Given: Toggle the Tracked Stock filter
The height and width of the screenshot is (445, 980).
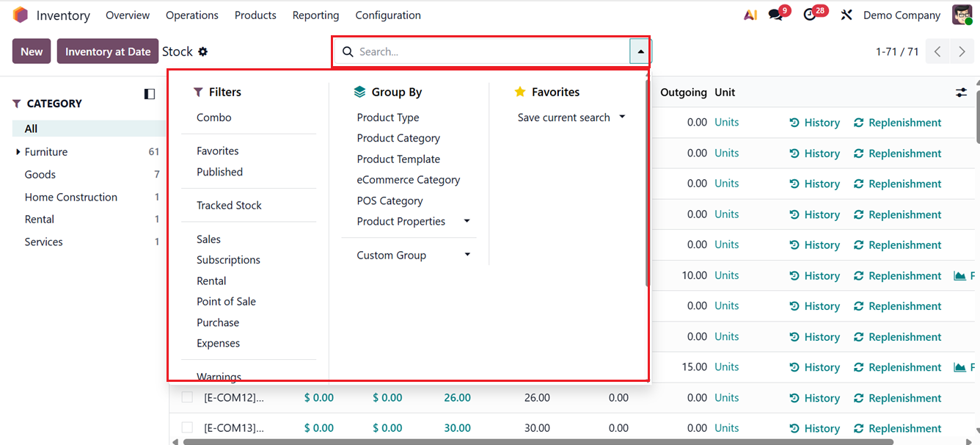Looking at the screenshot, I should (229, 206).
